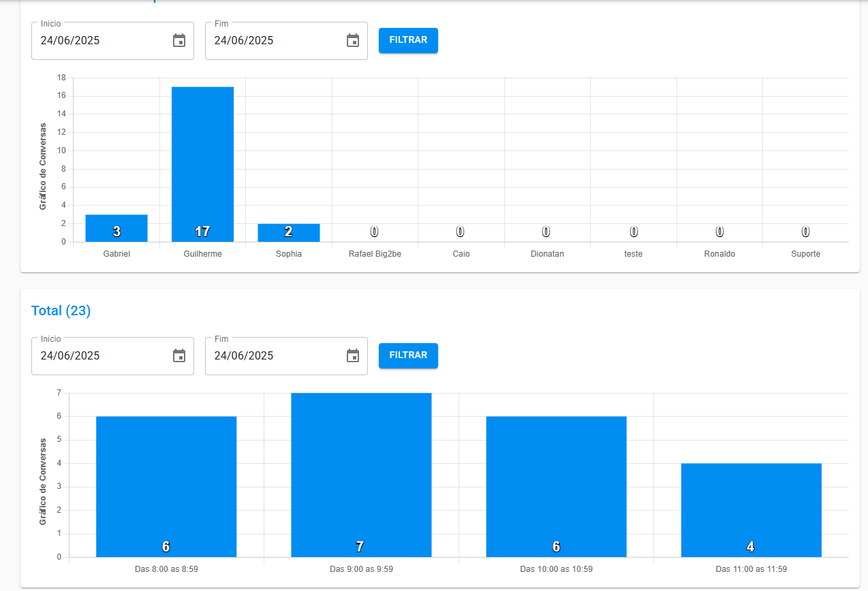
Task: Click FILTRAR button above the agents chart
Action: pyautogui.click(x=408, y=40)
